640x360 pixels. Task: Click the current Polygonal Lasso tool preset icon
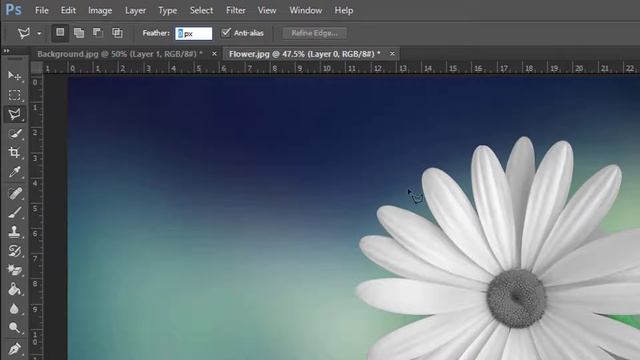(x=24, y=33)
